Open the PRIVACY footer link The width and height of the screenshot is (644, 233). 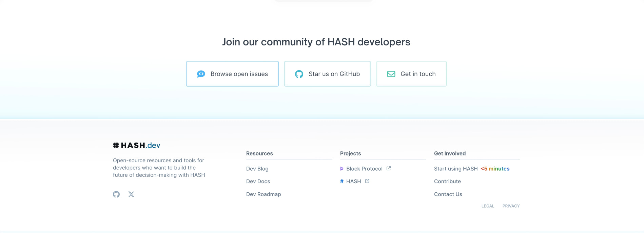pos(511,206)
